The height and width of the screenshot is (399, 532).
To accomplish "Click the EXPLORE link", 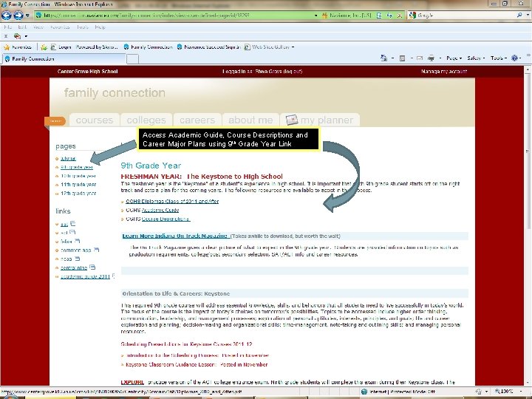I will (132, 382).
